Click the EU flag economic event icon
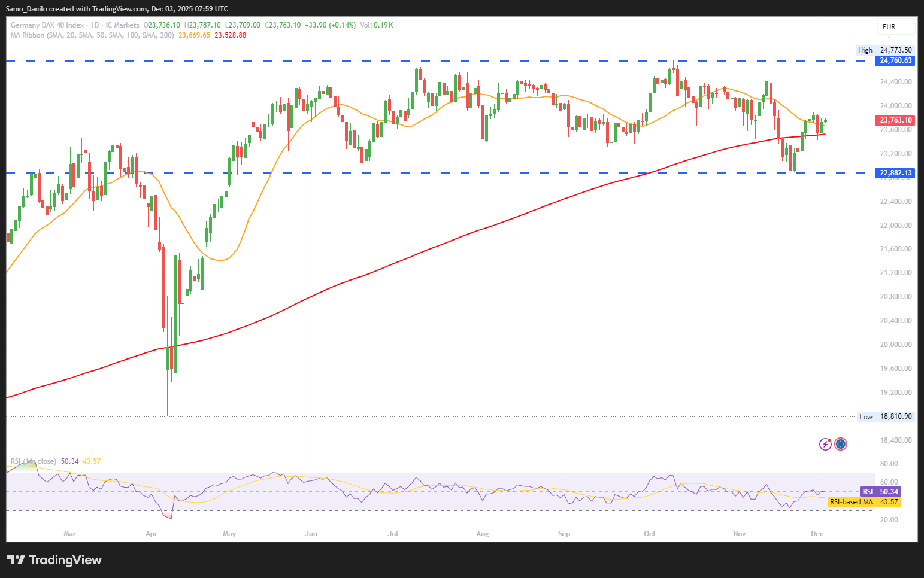 point(841,444)
